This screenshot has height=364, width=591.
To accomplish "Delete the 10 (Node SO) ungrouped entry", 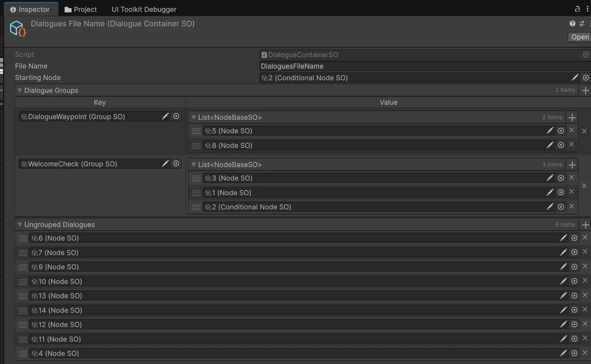I will pos(585,281).
